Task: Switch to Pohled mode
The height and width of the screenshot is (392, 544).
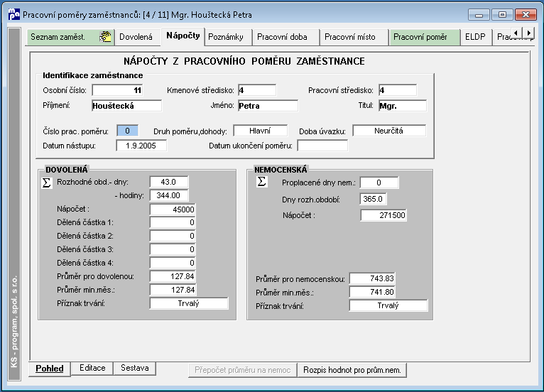Action: [50, 369]
